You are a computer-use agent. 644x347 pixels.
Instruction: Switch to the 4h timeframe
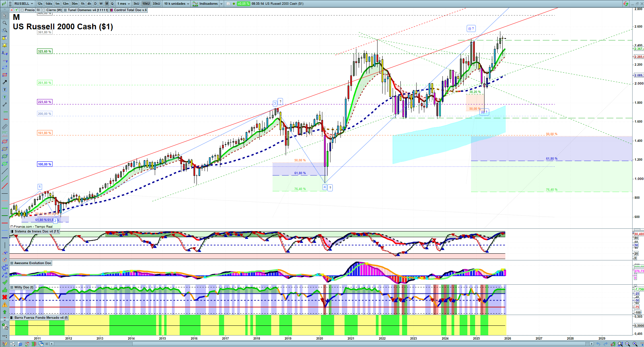click(89, 4)
